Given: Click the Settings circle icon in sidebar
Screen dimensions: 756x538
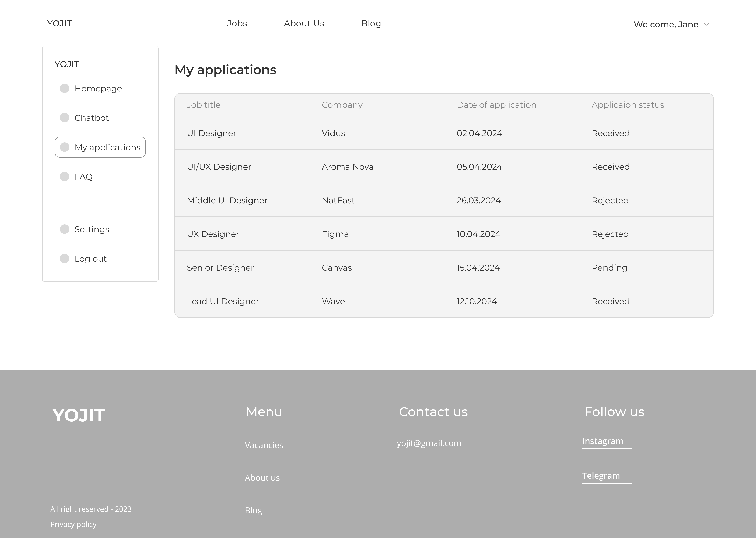Looking at the screenshot, I should 65,229.
